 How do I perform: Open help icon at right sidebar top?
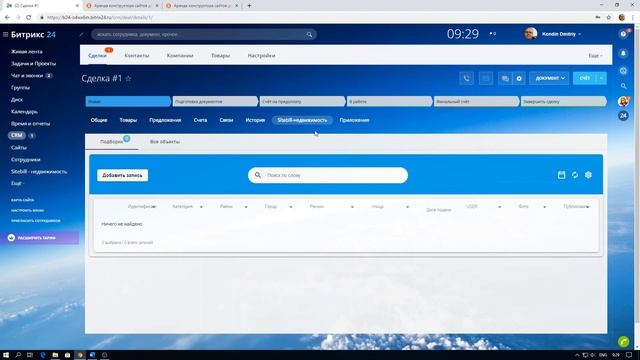tap(623, 34)
